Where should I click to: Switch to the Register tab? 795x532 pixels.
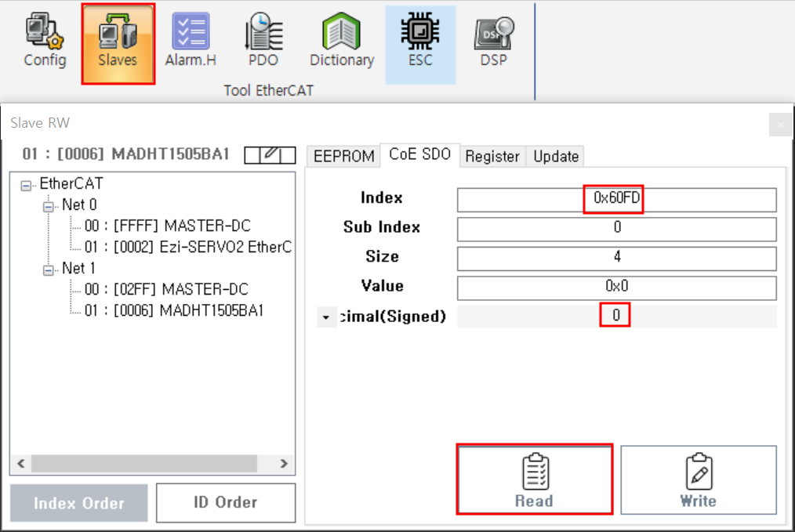[x=492, y=156]
